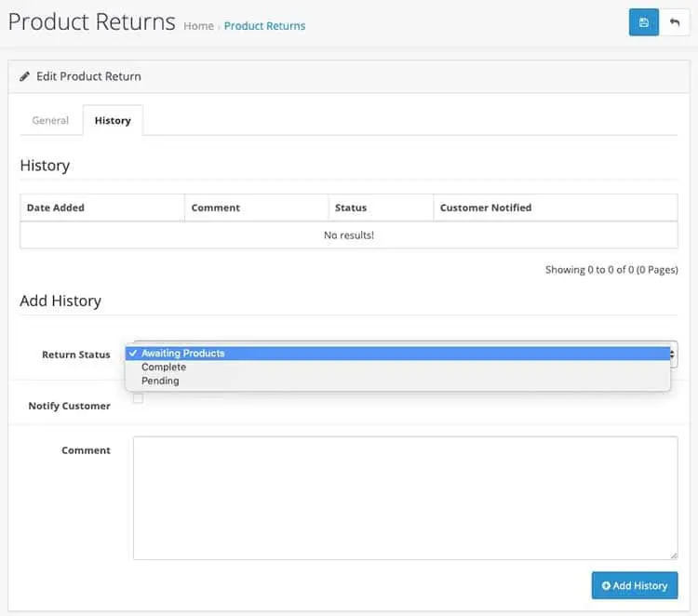The height and width of the screenshot is (616, 698).
Task: Click the Return Status select arrows
Action: click(673, 355)
